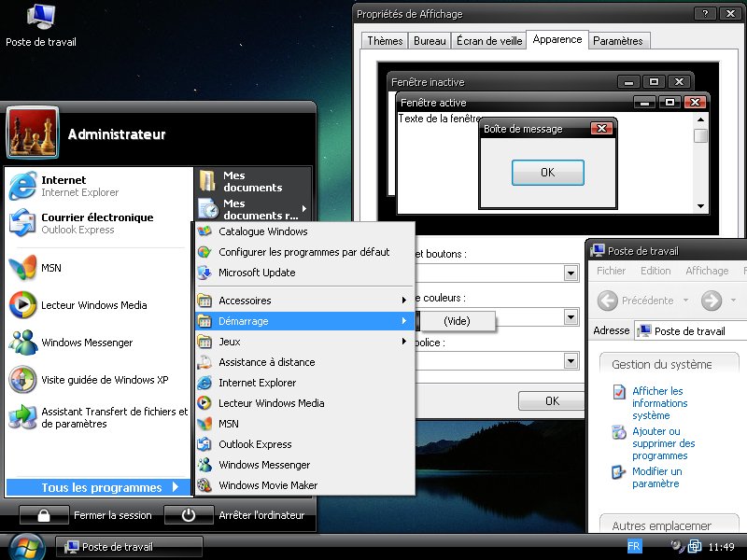Open Internet Explorer from pinned start menu
This screenshot has width=747, height=560.
tap(79, 186)
